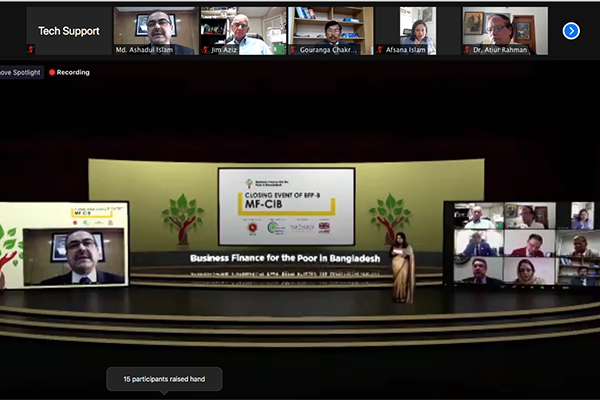Click the Remove Spotlight button
Screen dimensions: 600x400
(x=21, y=72)
